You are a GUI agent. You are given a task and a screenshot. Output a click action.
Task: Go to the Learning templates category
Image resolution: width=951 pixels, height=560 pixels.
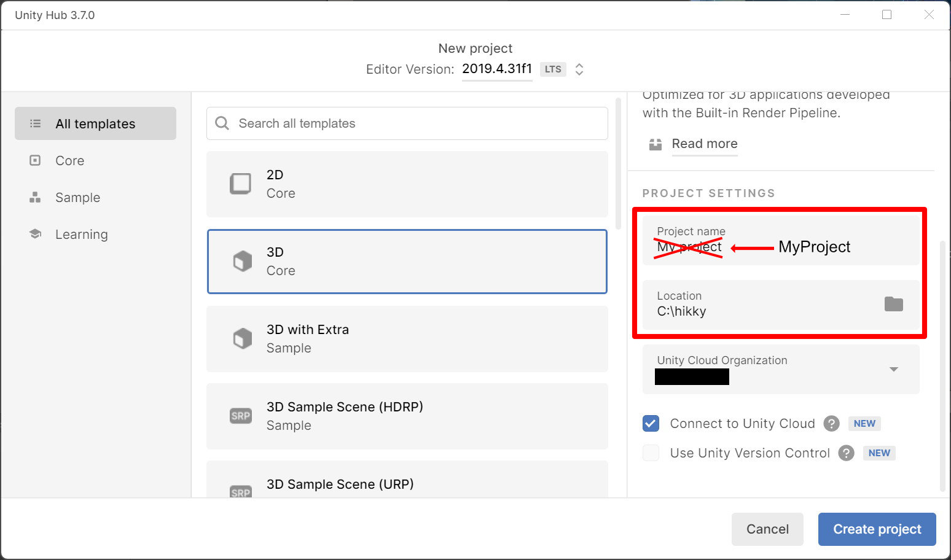(x=81, y=235)
